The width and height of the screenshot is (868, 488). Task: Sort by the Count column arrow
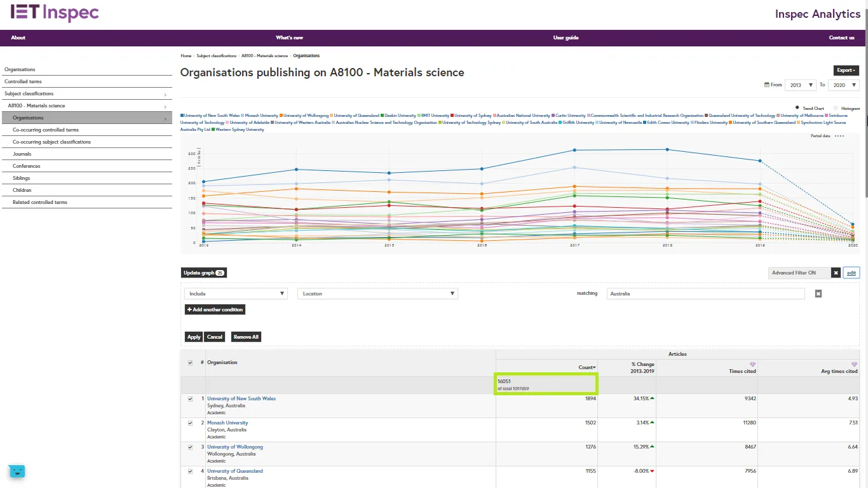point(594,368)
